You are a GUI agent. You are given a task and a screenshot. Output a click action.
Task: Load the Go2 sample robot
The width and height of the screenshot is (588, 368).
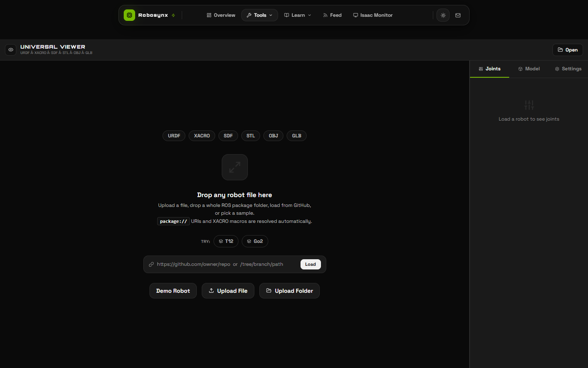[255, 241]
